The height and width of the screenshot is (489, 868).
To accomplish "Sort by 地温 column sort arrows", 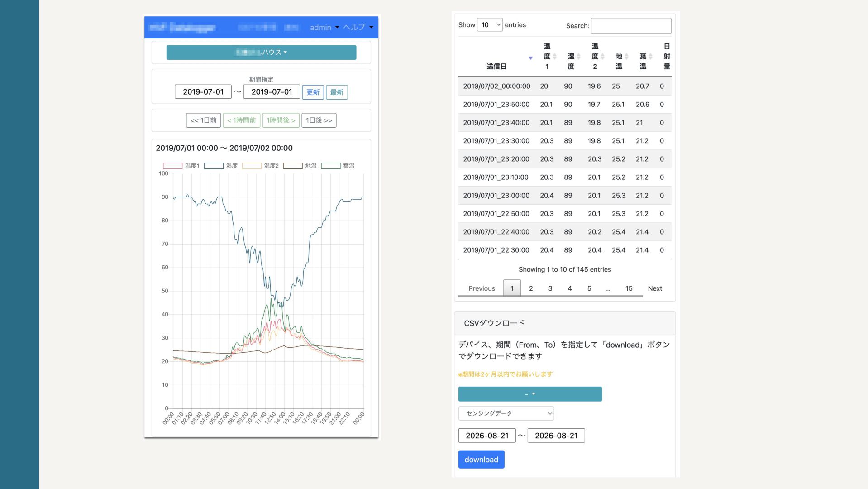I will [x=626, y=56].
